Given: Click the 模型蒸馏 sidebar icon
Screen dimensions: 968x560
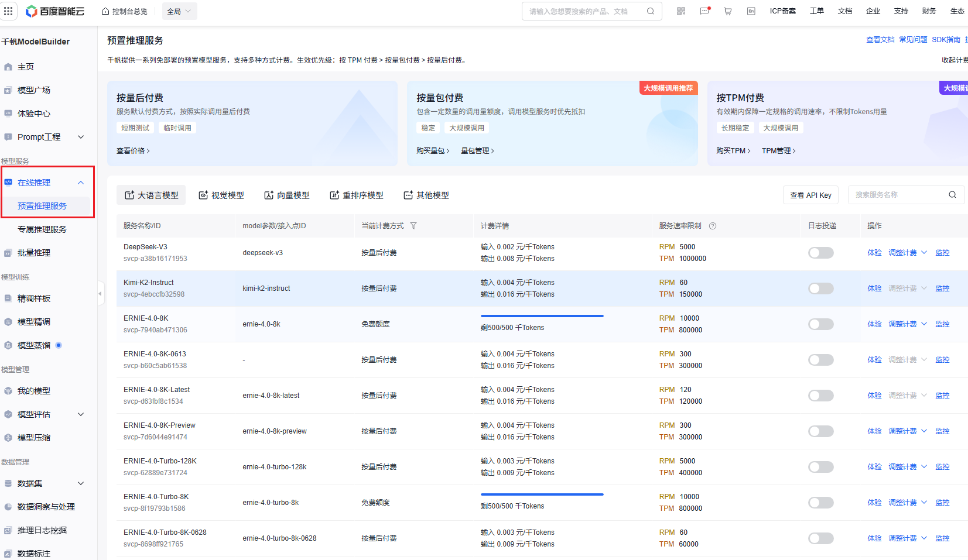Looking at the screenshot, I should pos(8,345).
